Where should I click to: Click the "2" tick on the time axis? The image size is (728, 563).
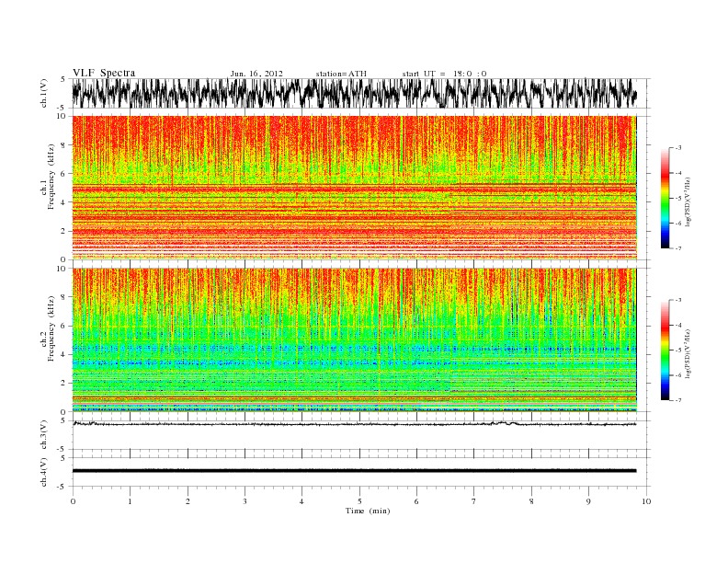click(x=188, y=501)
